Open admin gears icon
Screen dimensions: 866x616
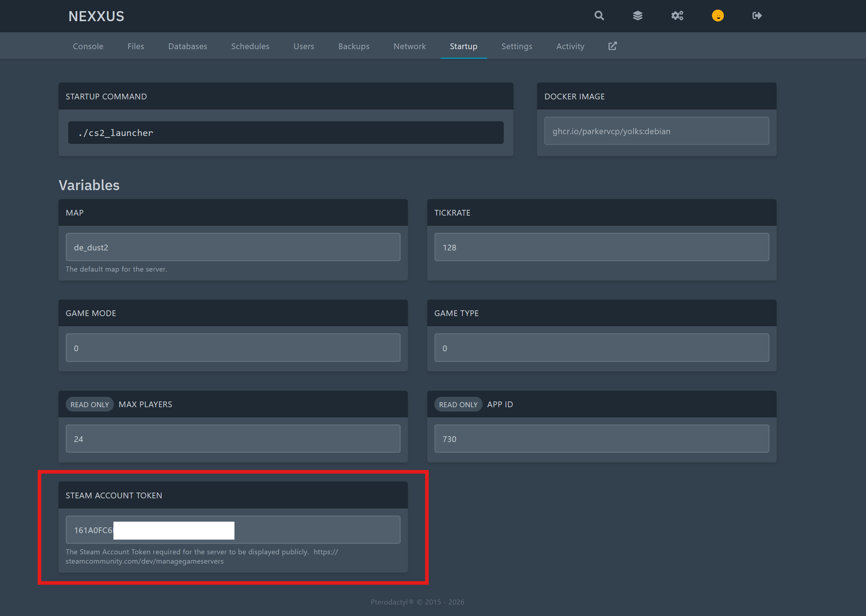(678, 15)
